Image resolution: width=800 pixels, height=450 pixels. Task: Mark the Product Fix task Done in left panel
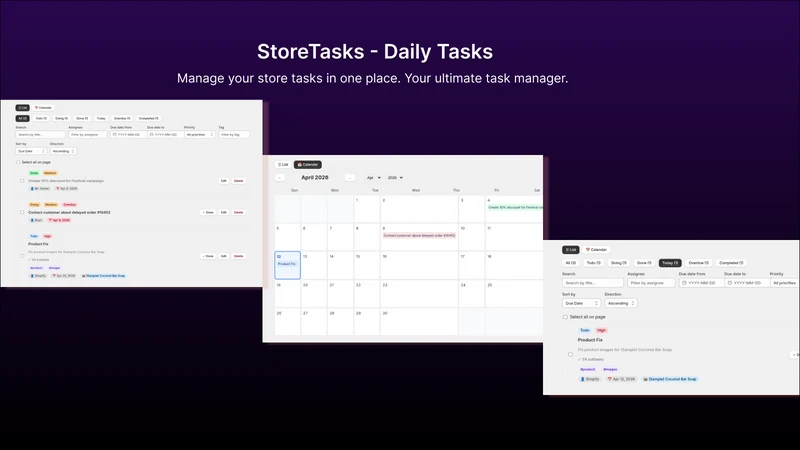208,256
